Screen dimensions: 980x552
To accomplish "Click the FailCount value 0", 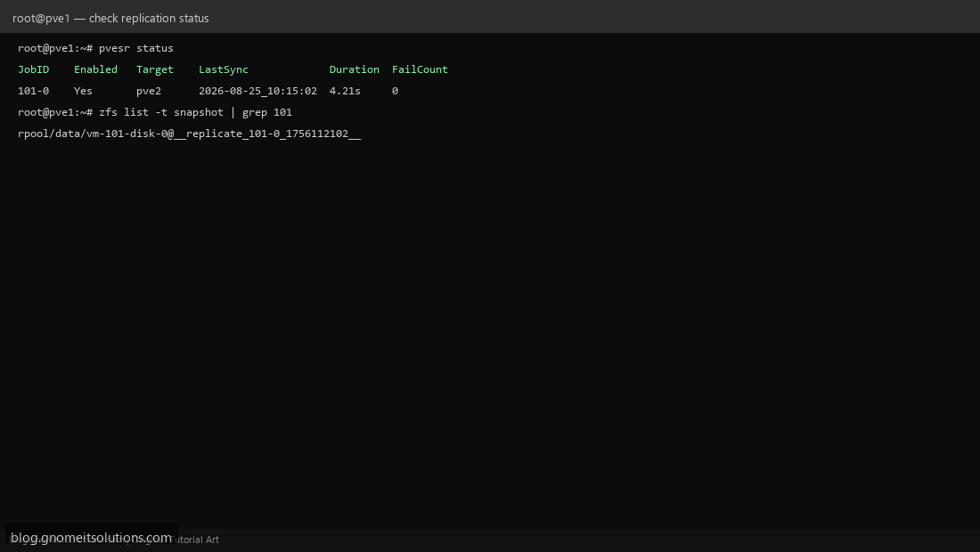I will (x=395, y=91).
